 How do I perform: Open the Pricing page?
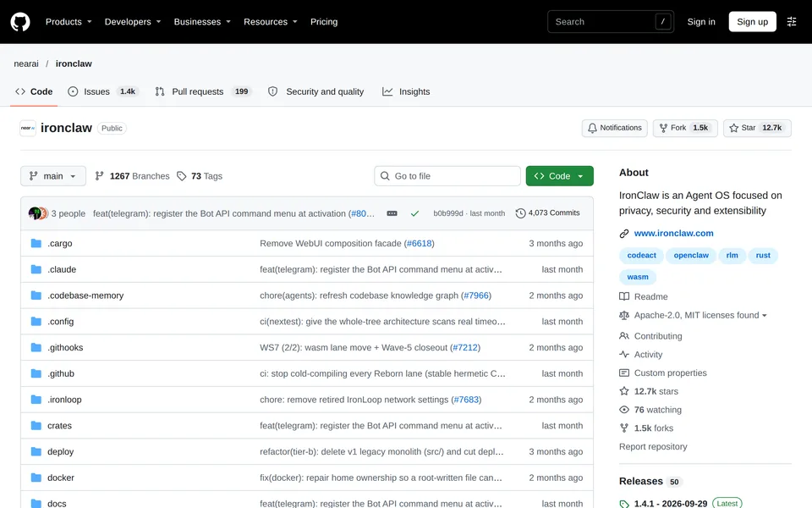[324, 22]
